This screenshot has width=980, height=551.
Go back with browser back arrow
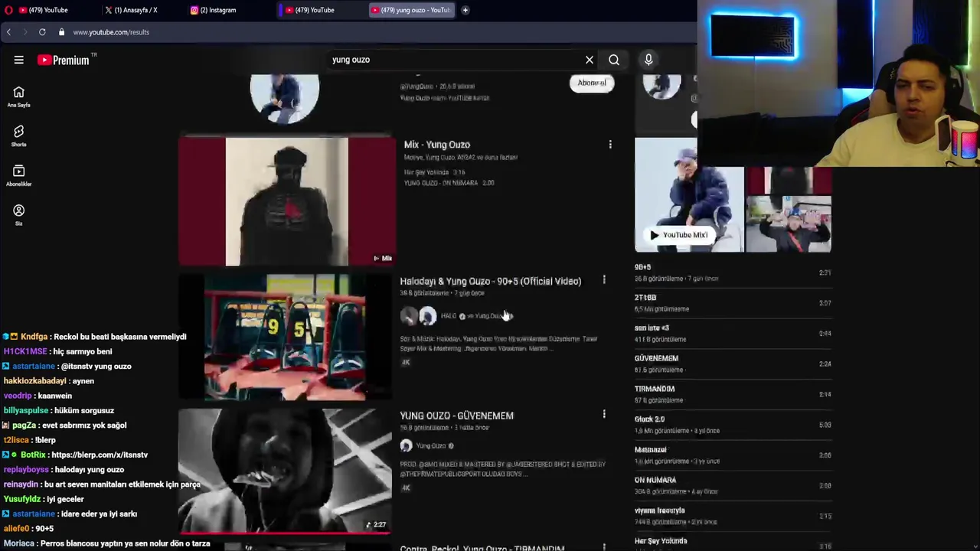[x=8, y=32]
